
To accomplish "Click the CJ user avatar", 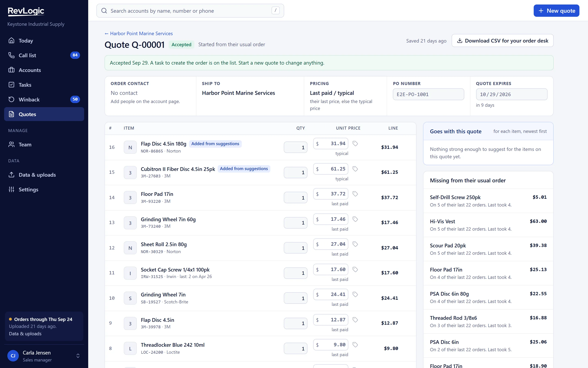I will tap(13, 356).
